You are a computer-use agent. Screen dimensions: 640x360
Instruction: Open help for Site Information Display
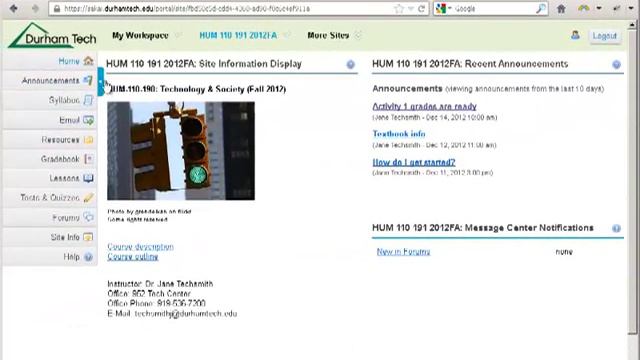coord(351,64)
